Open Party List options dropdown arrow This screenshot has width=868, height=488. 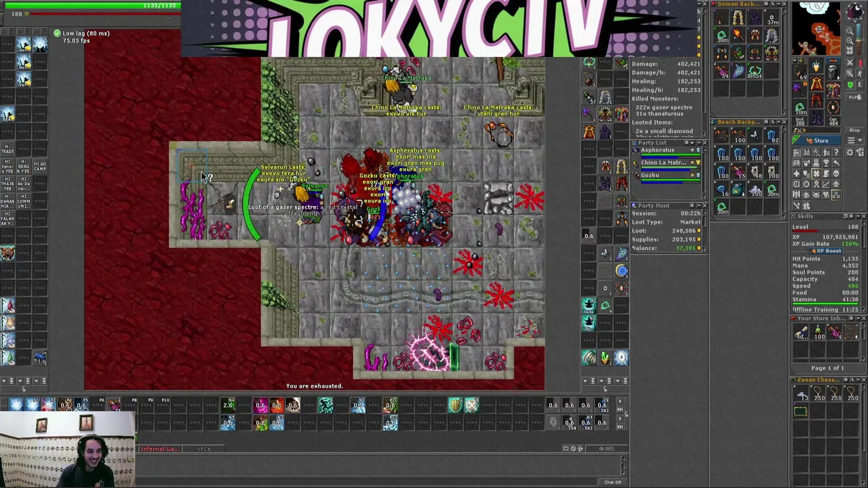click(x=692, y=143)
